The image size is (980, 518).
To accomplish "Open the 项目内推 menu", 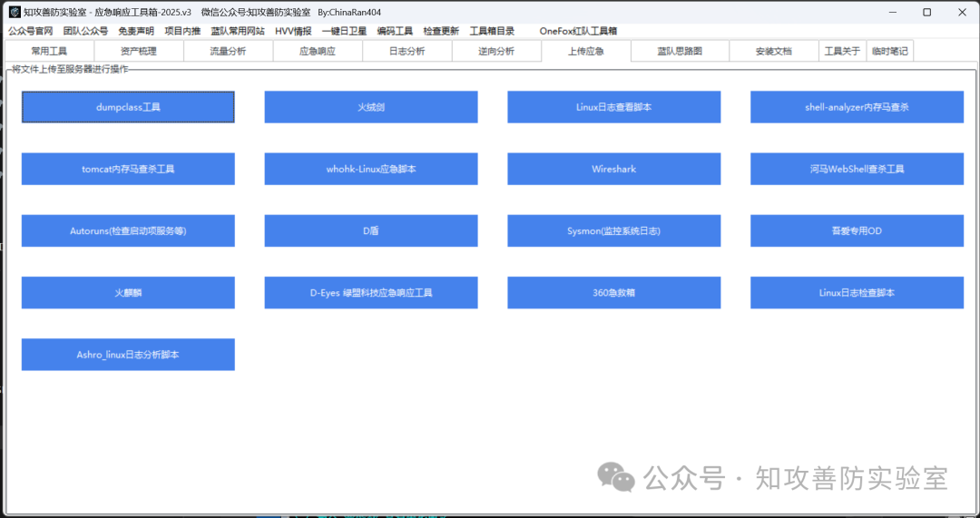I will click(x=182, y=31).
